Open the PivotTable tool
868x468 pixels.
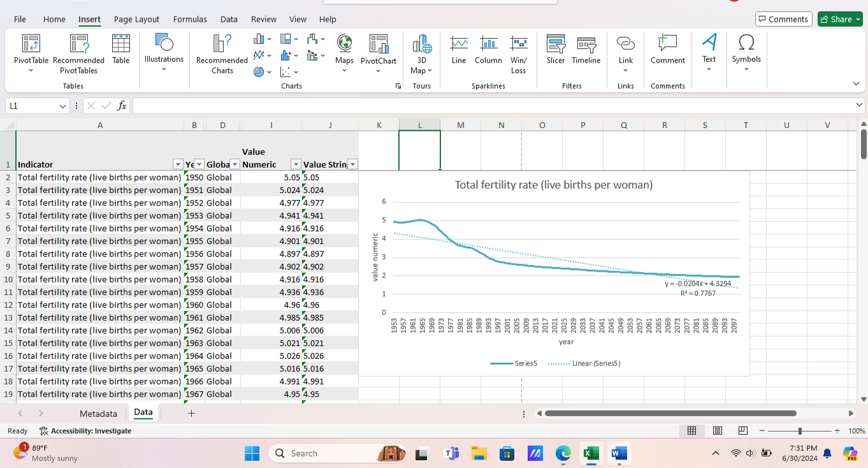(x=31, y=54)
